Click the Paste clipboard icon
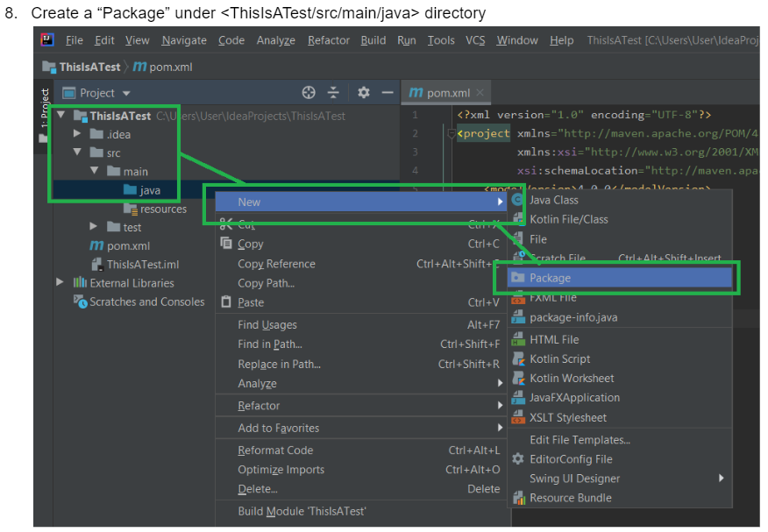The height and width of the screenshot is (532, 768). coord(226,301)
